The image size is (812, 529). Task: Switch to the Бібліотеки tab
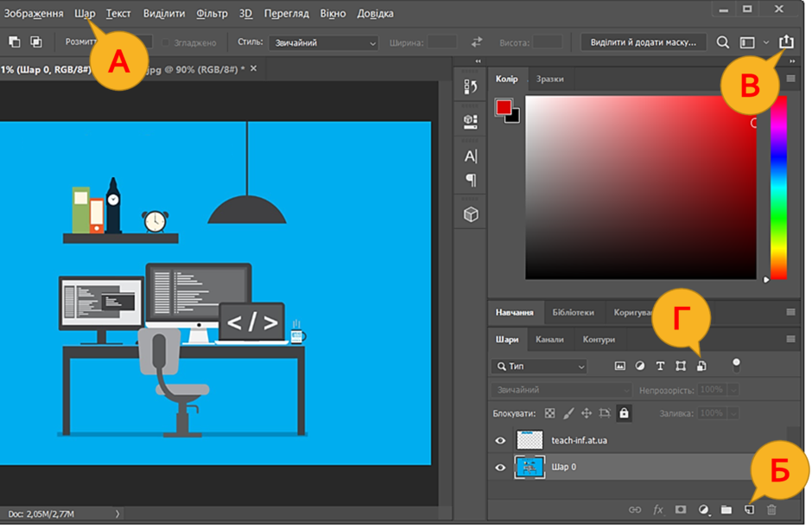pyautogui.click(x=574, y=313)
